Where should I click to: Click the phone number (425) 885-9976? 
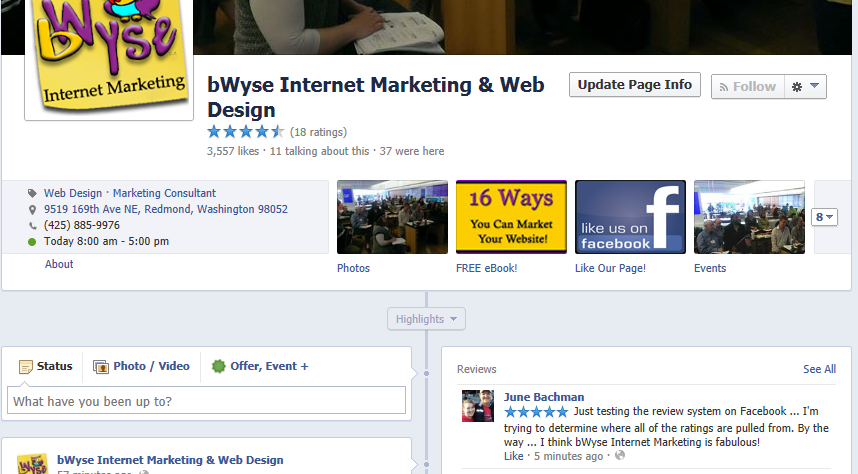click(82, 225)
